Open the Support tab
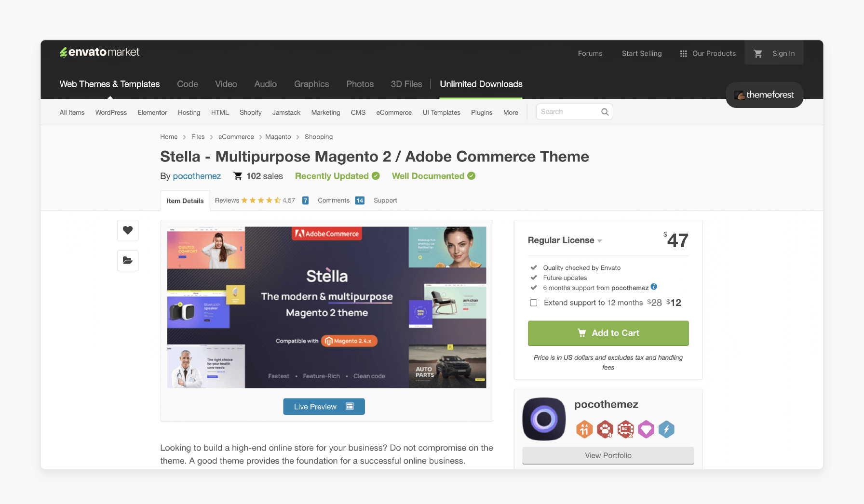Viewport: 864px width, 504px height. pyautogui.click(x=385, y=200)
